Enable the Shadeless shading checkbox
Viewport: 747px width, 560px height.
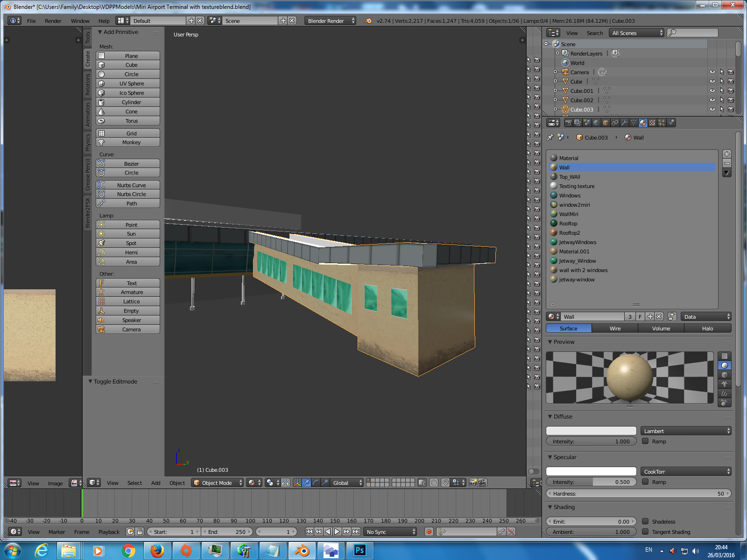(x=646, y=521)
